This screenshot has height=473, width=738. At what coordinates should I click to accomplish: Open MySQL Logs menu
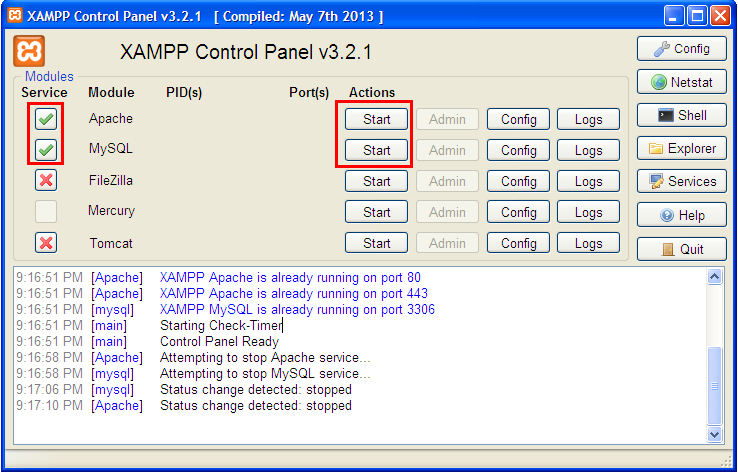pos(588,150)
